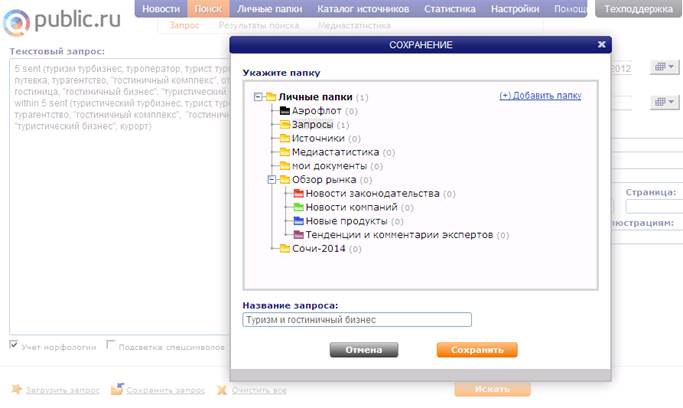Click the blue Новые продукты folder icon
The height and width of the screenshot is (408, 683).
point(299,221)
